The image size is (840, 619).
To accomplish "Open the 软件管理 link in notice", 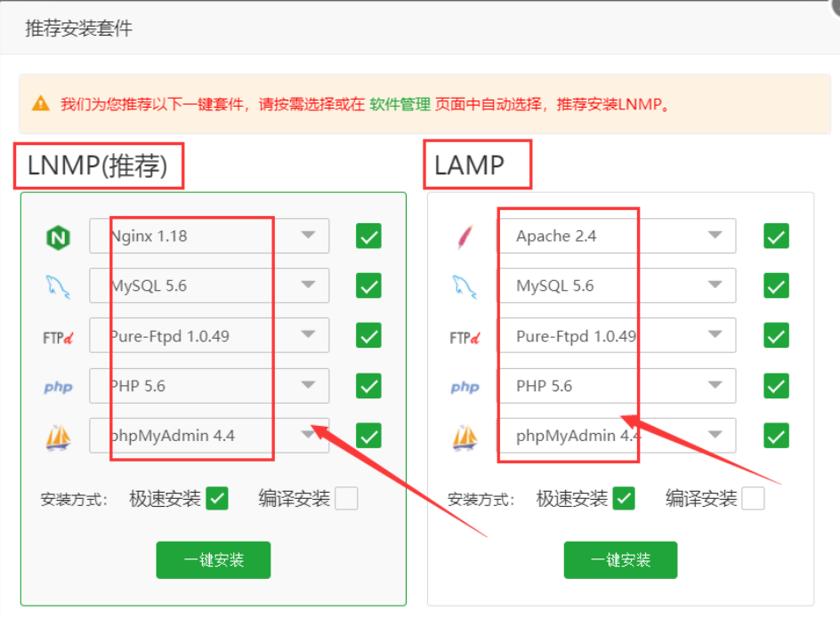I will (x=400, y=104).
